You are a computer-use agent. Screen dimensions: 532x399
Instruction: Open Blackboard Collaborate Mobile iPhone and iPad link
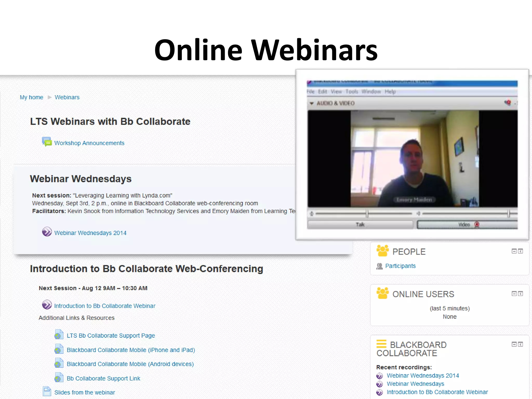(x=131, y=350)
